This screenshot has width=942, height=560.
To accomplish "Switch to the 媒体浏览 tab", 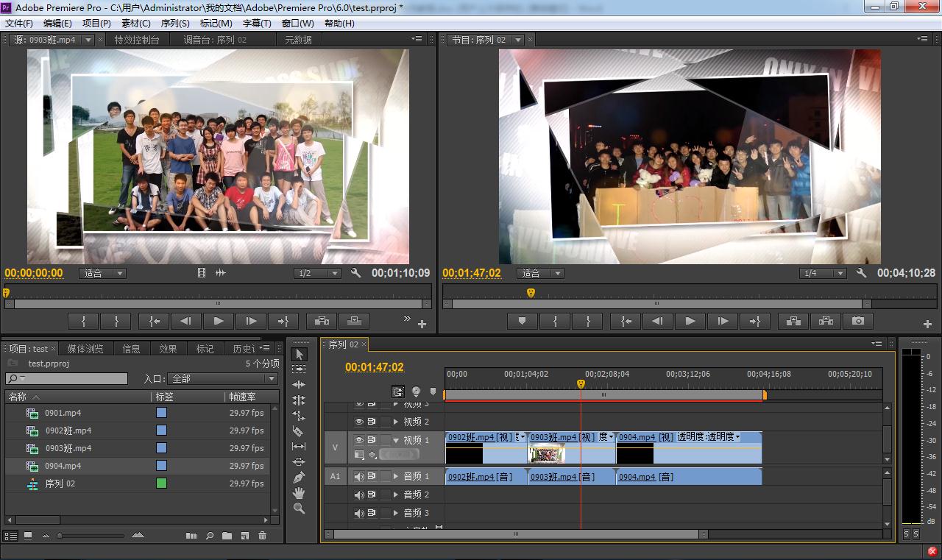I will pyautogui.click(x=85, y=349).
